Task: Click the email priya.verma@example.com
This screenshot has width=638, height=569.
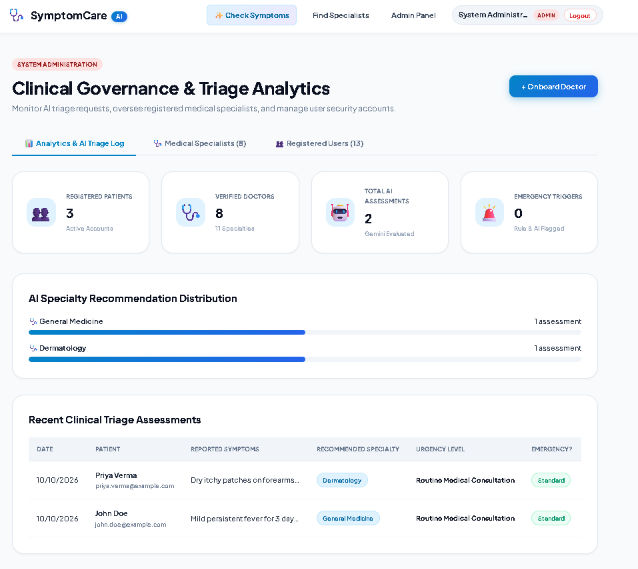Action: tap(135, 486)
